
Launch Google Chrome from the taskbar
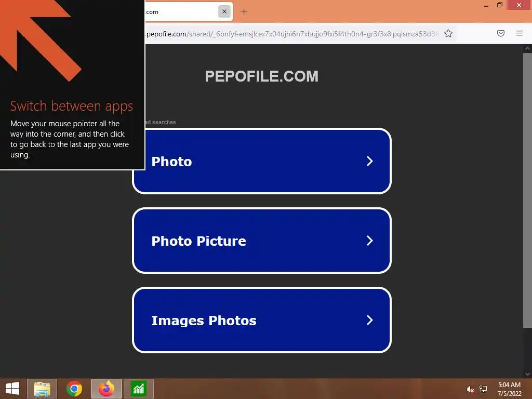coord(74,389)
